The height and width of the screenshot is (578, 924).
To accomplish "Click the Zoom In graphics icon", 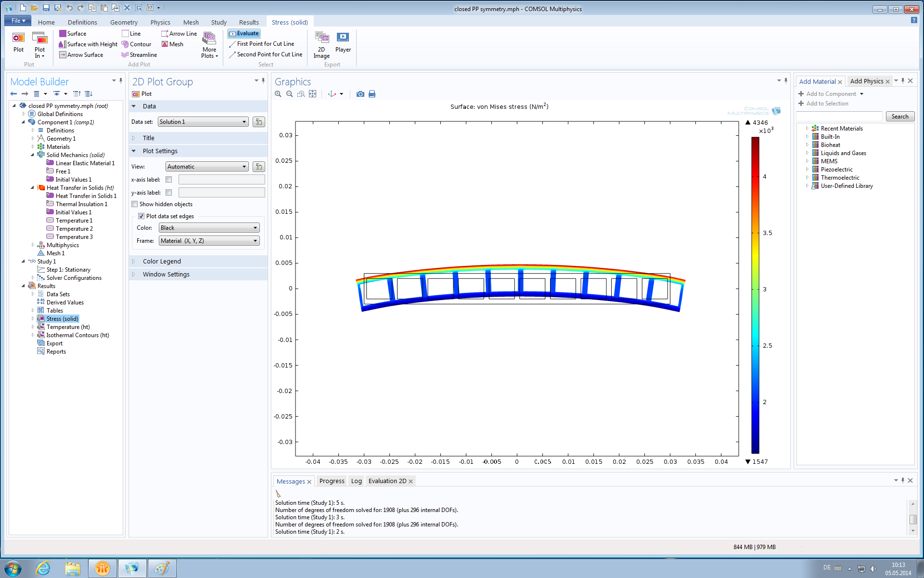I will pos(278,94).
